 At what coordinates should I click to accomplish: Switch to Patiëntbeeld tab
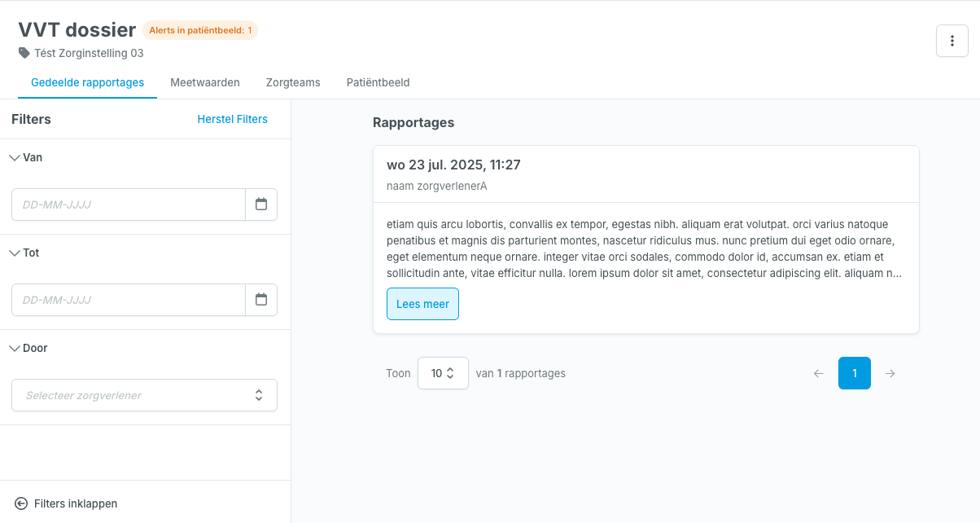(x=378, y=82)
